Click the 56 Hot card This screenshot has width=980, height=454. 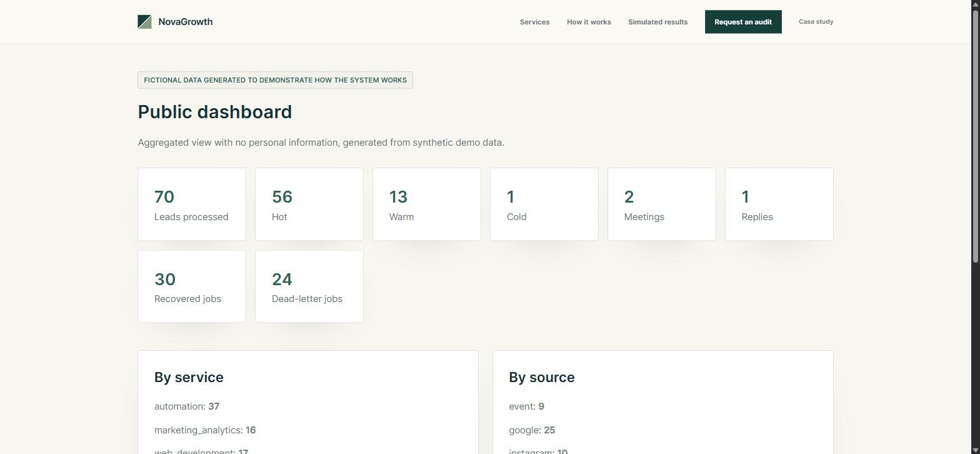pos(309,204)
